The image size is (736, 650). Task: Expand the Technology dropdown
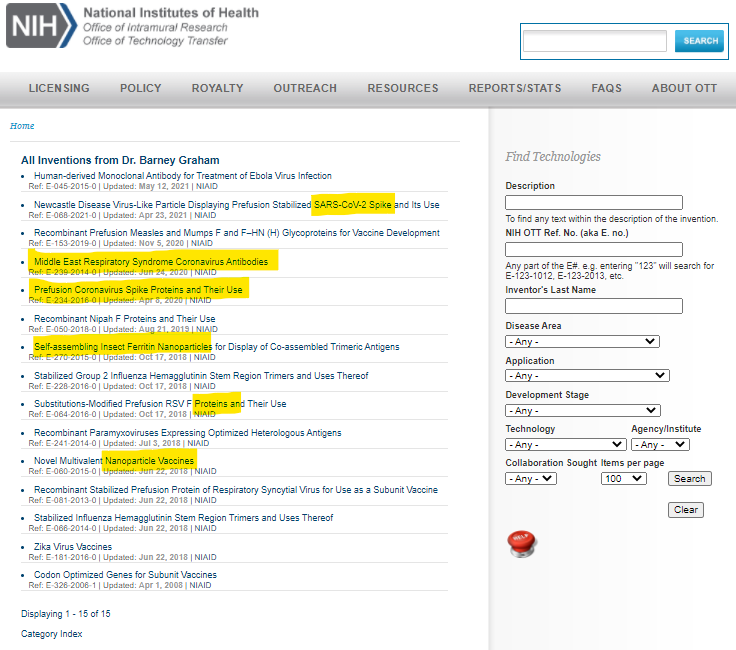[x=566, y=444]
